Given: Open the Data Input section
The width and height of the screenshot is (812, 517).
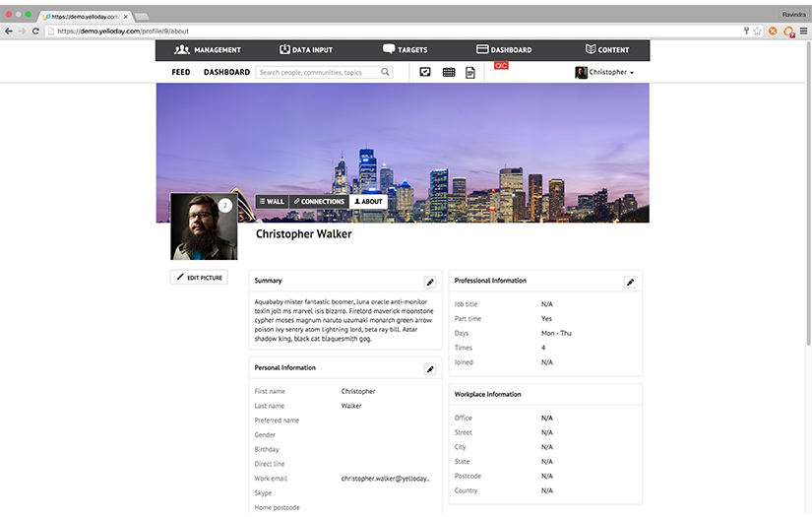Looking at the screenshot, I should click(306, 50).
